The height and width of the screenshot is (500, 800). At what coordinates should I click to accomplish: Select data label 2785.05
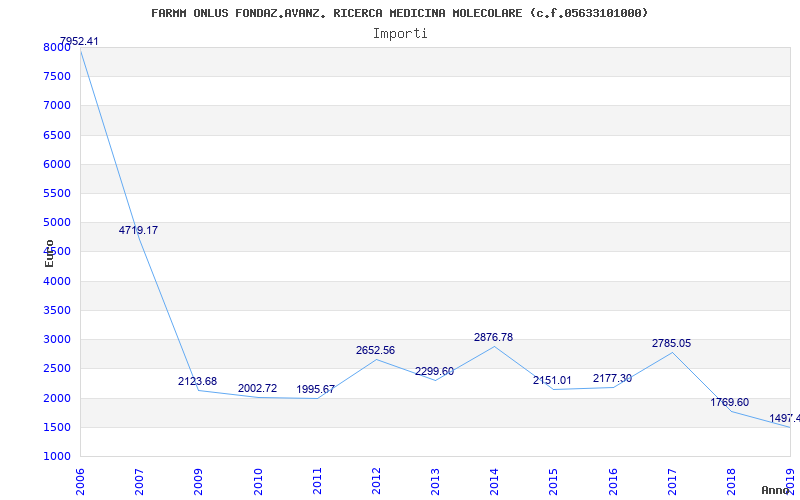(671, 343)
